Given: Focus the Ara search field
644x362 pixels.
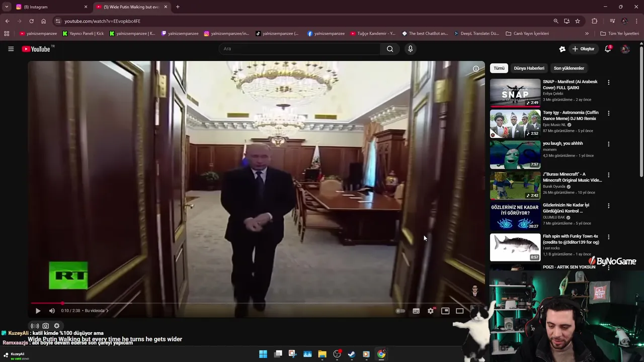Looking at the screenshot, I should pyautogui.click(x=300, y=49).
